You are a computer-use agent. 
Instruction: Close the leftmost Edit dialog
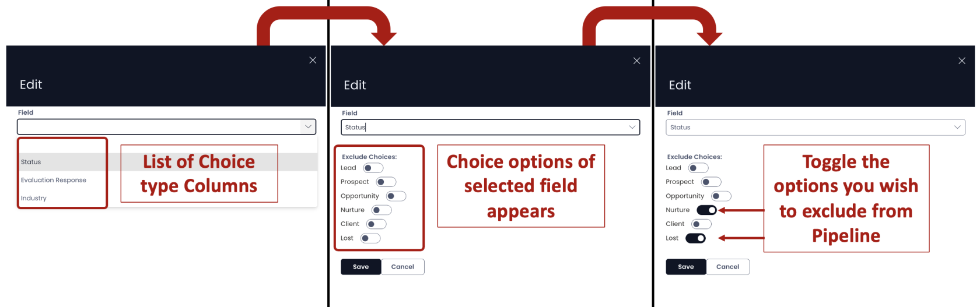point(313,60)
